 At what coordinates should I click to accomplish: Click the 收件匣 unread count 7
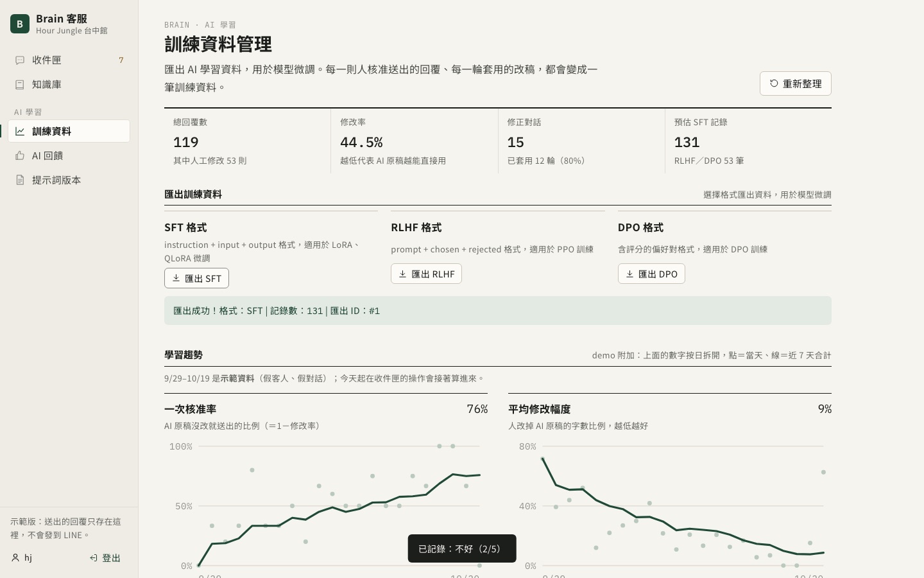(x=121, y=60)
